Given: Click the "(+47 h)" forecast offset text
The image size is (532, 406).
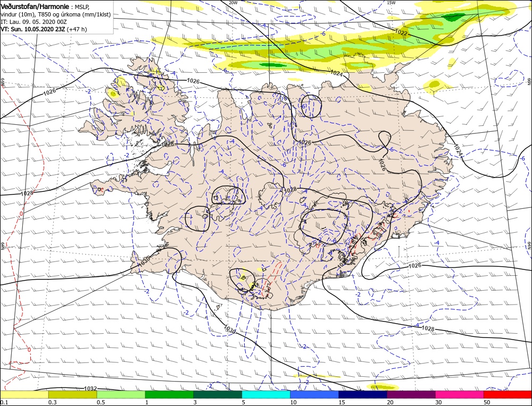Looking at the screenshot, I should pyautogui.click(x=77, y=29).
